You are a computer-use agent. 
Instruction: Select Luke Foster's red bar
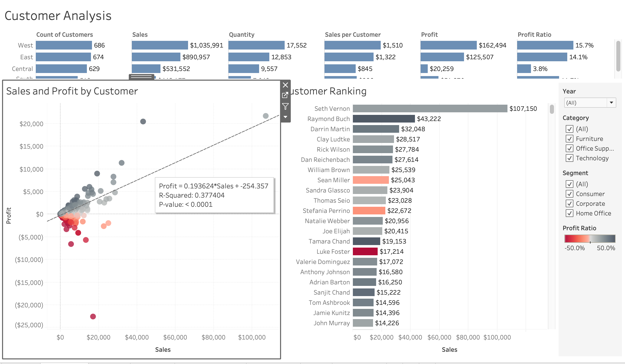coord(365,251)
